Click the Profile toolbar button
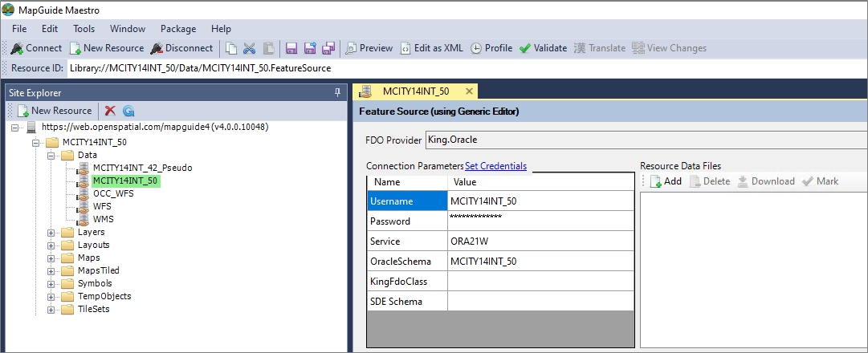The height and width of the screenshot is (353, 868). pos(491,48)
